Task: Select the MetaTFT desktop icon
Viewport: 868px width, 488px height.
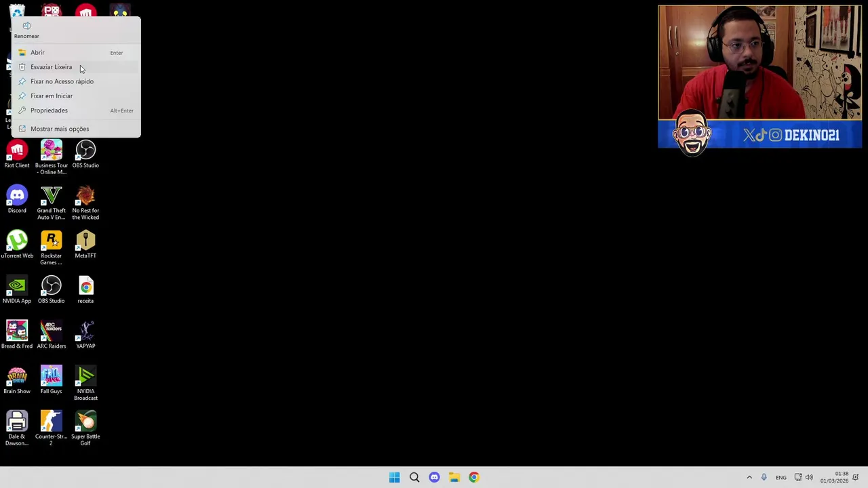Action: tap(85, 245)
